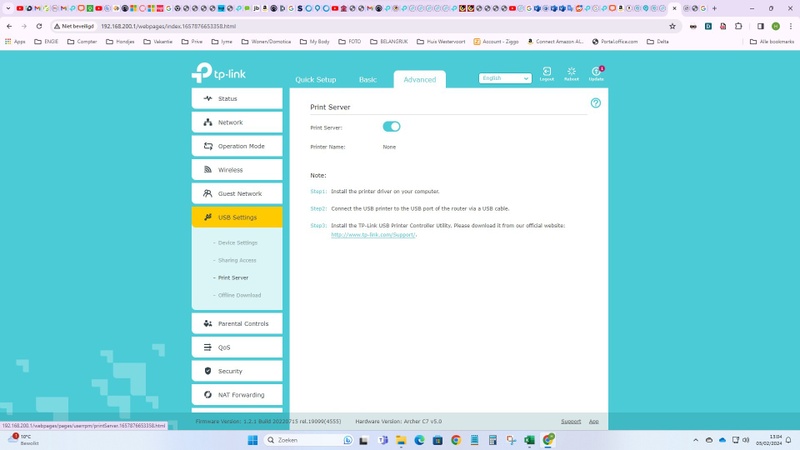Open the firmware Update icon
The image size is (800, 450).
point(596,73)
